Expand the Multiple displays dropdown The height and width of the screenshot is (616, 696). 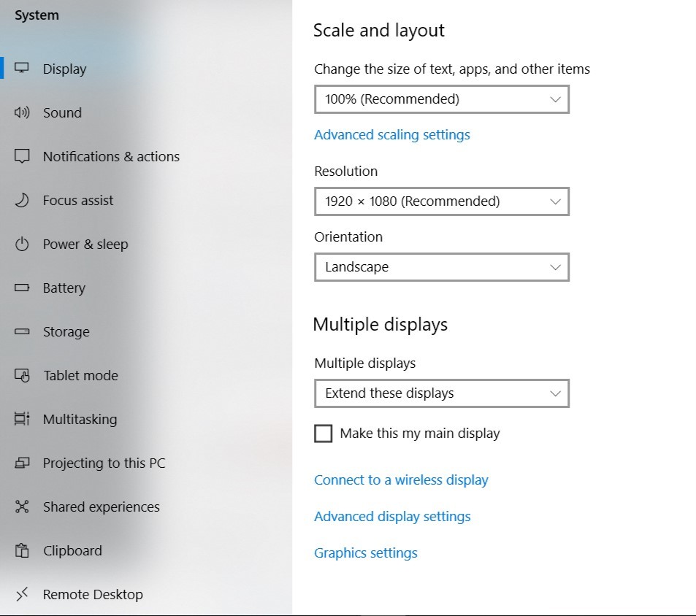[441, 393]
